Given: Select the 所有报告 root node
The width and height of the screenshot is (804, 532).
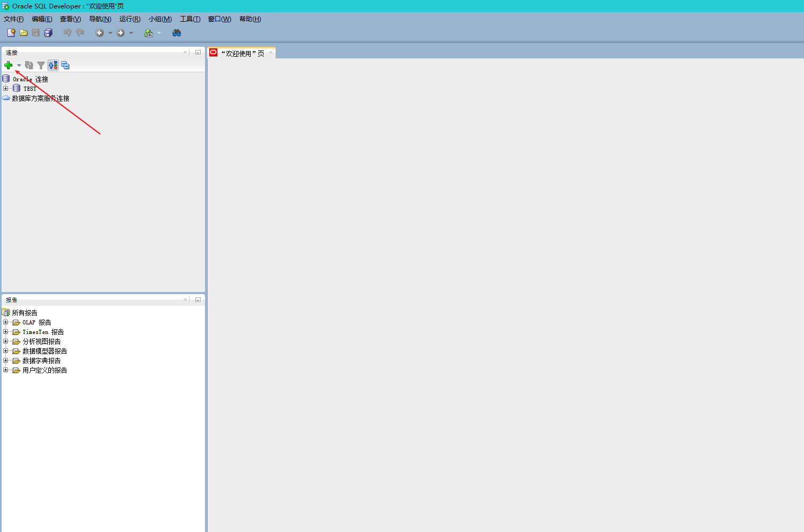Looking at the screenshot, I should (24, 313).
